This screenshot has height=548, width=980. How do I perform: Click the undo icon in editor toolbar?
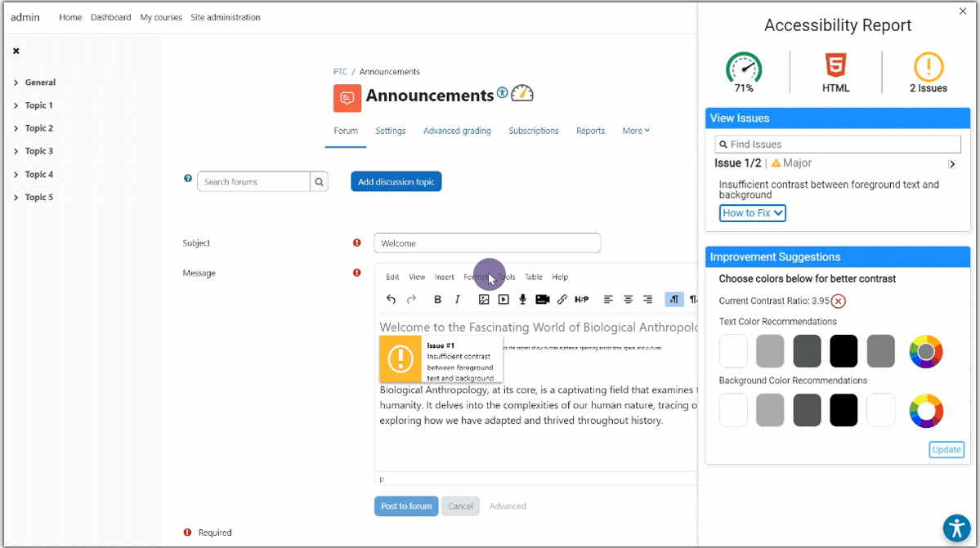pyautogui.click(x=392, y=300)
